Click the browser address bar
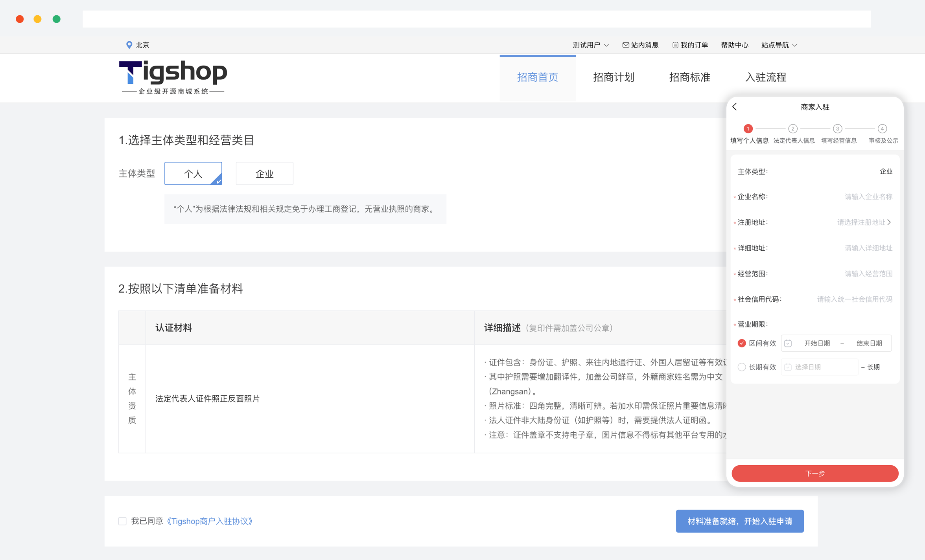925x560 pixels. [x=477, y=19]
